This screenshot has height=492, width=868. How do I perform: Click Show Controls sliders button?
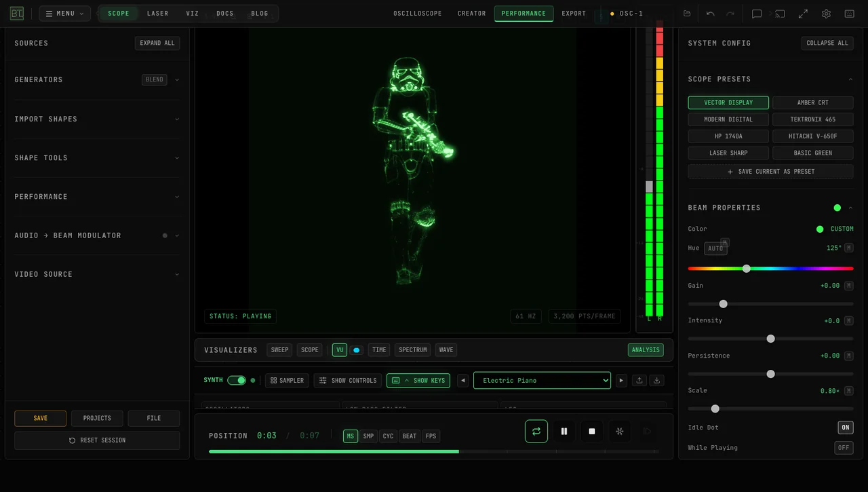pos(347,380)
